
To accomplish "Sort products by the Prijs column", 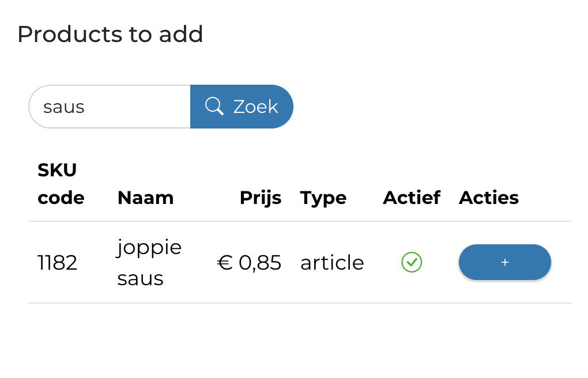I will [261, 198].
